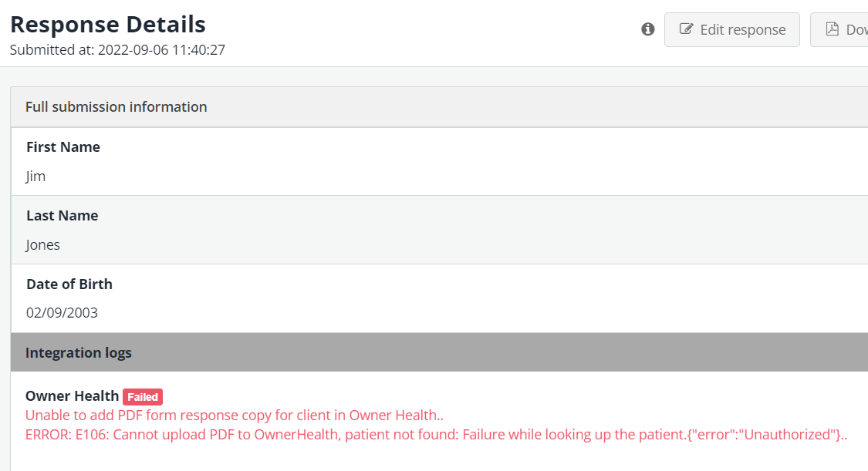Click the info circle icon
Image resolution: width=868 pixels, height=471 pixels.
point(647,29)
